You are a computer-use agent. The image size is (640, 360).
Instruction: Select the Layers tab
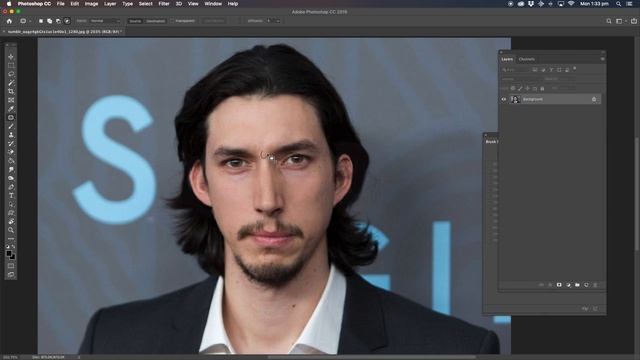coord(507,59)
